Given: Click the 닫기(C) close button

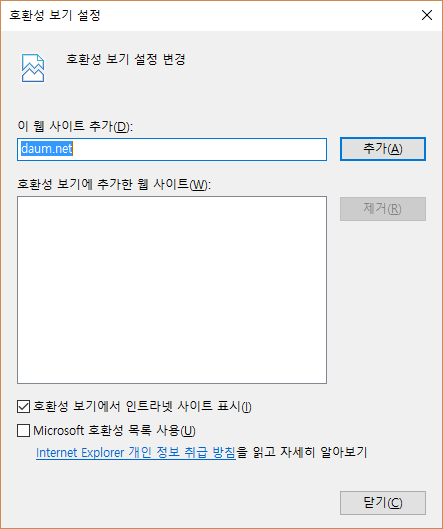Looking at the screenshot, I should click(x=383, y=503).
